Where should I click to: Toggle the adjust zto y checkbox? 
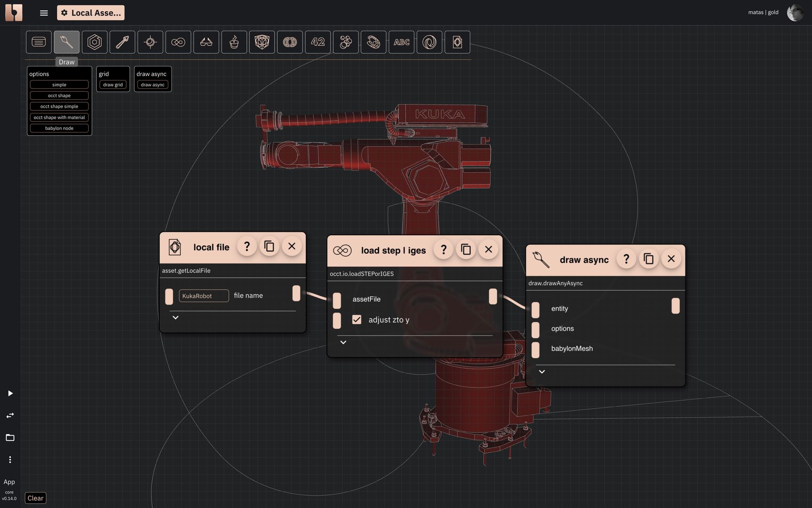357,320
